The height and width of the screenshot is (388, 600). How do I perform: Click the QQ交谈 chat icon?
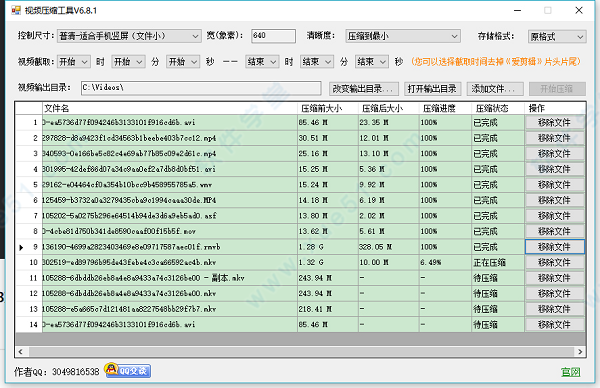127,370
